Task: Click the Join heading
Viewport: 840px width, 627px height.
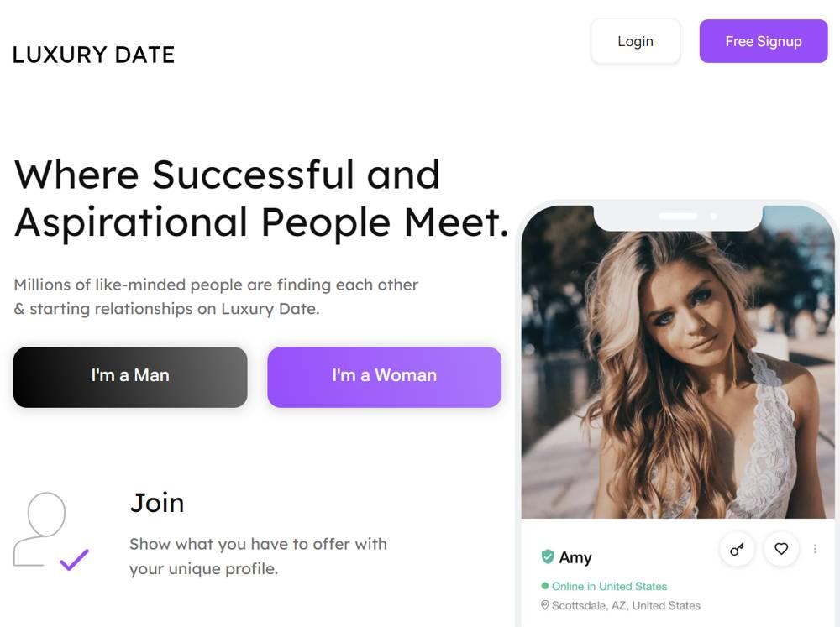Action: (157, 503)
